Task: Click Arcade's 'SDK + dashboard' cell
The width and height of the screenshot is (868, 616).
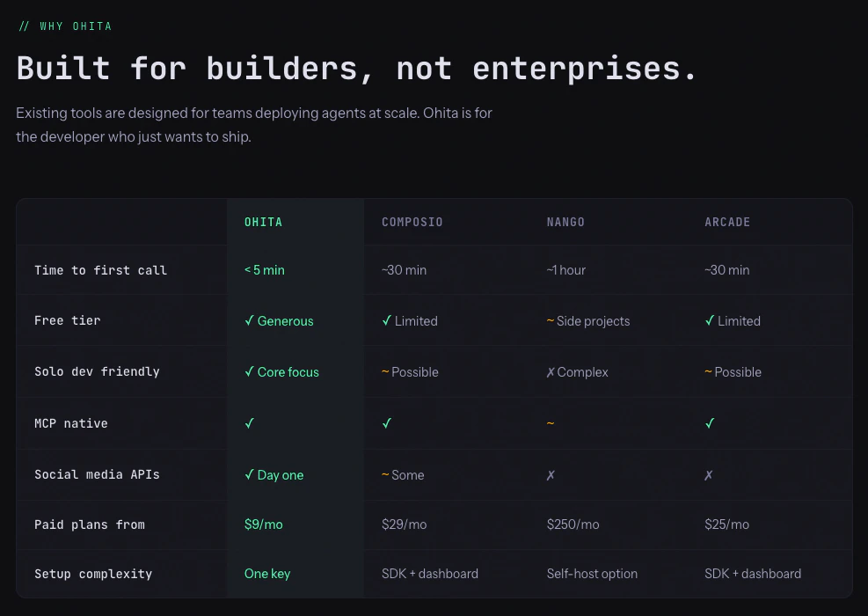Action: click(753, 574)
